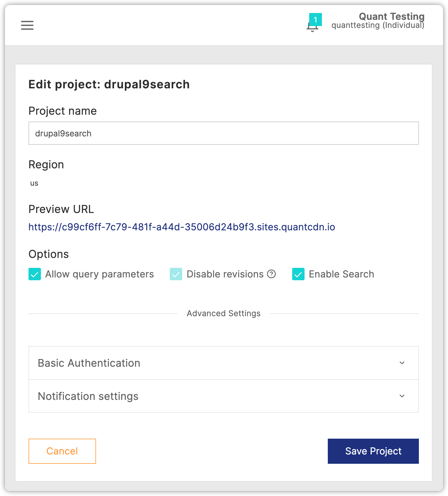The image size is (448, 496).
Task: Open the quantcdn.io preview URL link
Action: [182, 227]
